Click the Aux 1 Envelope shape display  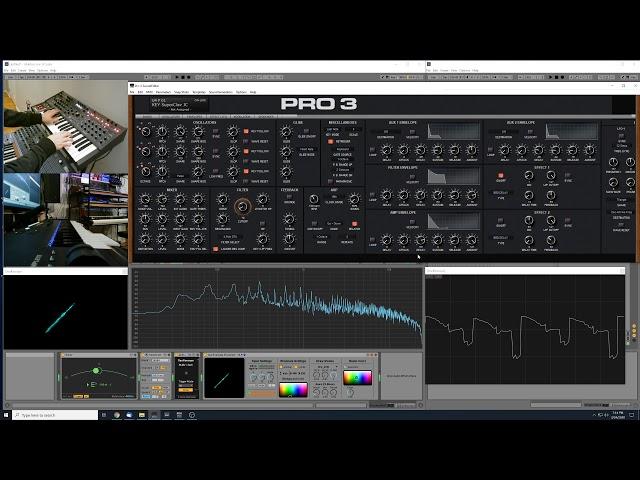pyautogui.click(x=453, y=131)
